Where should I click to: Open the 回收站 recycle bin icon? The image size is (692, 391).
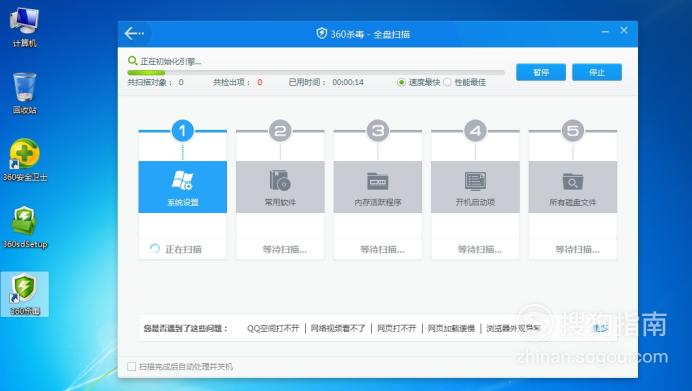click(x=24, y=94)
